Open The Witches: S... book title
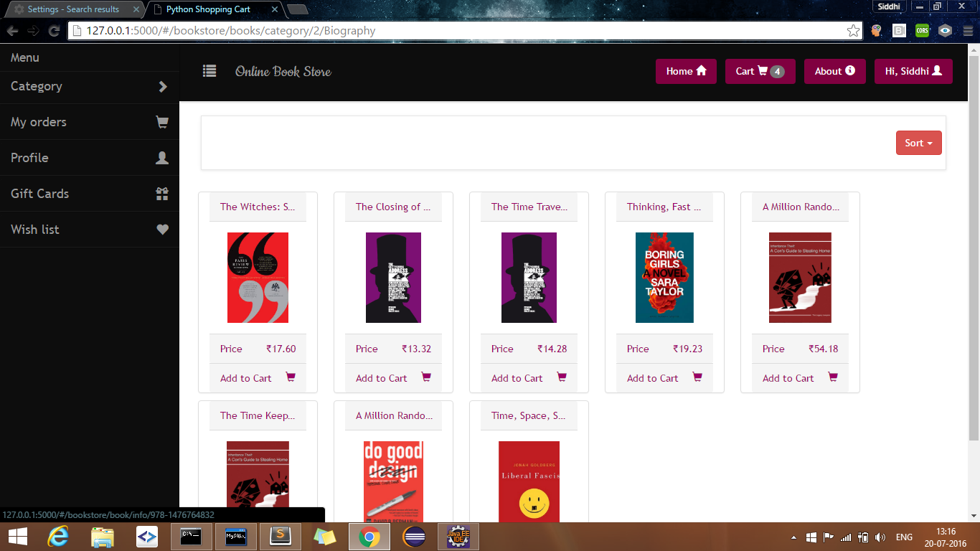 tap(258, 207)
